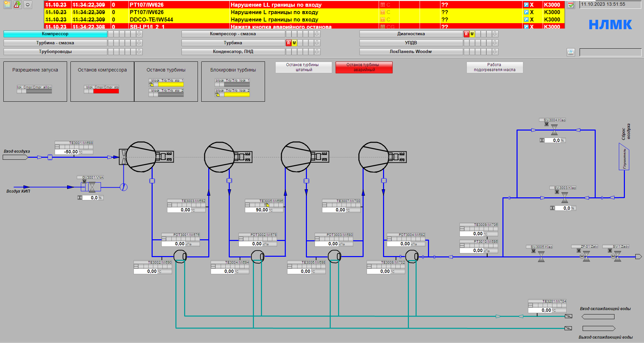
Task: Click the fourth compressor stage symbol
Action: [x=374, y=157]
